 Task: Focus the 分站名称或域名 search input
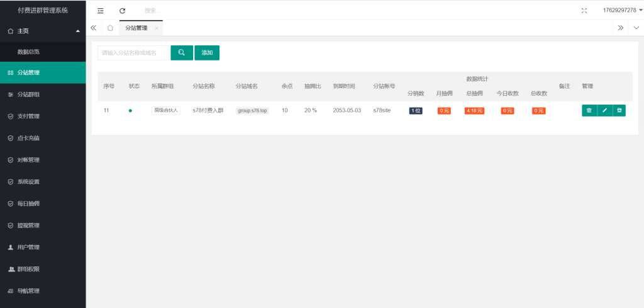pyautogui.click(x=133, y=53)
